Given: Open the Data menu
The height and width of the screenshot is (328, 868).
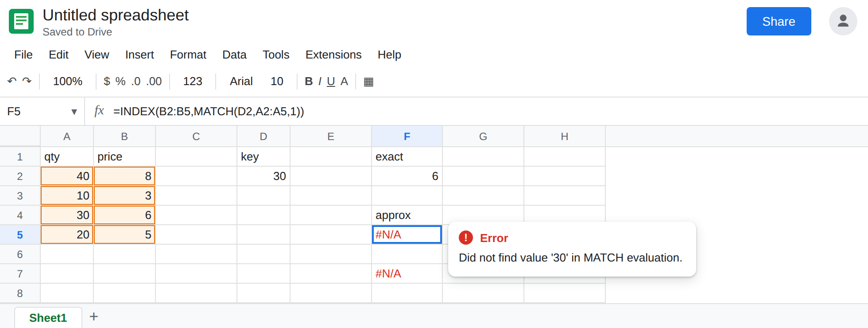Looking at the screenshot, I should [234, 55].
